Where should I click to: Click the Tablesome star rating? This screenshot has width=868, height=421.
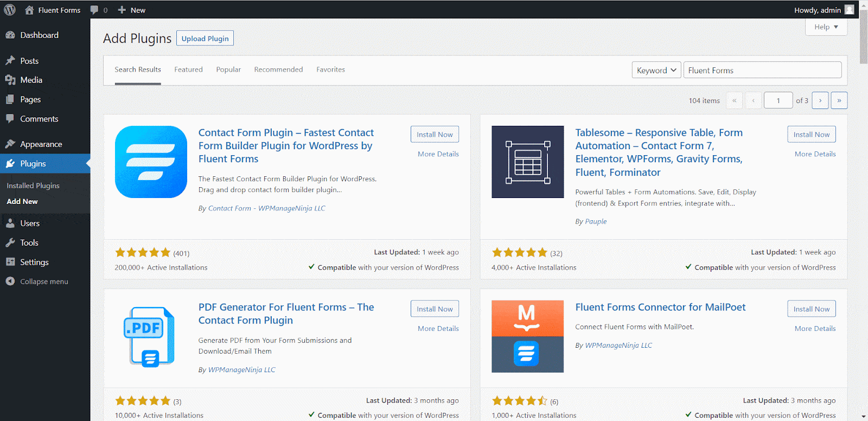pos(520,252)
